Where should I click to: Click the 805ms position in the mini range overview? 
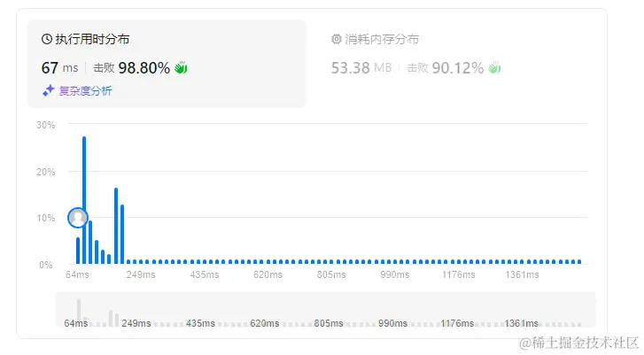(329, 323)
